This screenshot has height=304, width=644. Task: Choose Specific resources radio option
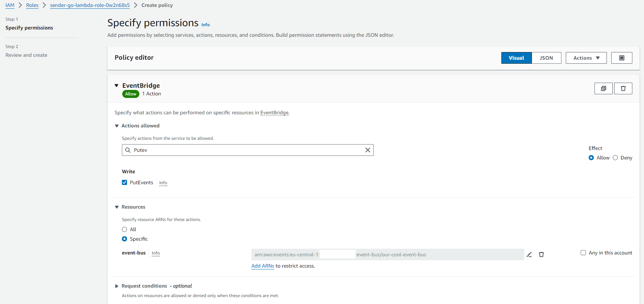(x=124, y=239)
